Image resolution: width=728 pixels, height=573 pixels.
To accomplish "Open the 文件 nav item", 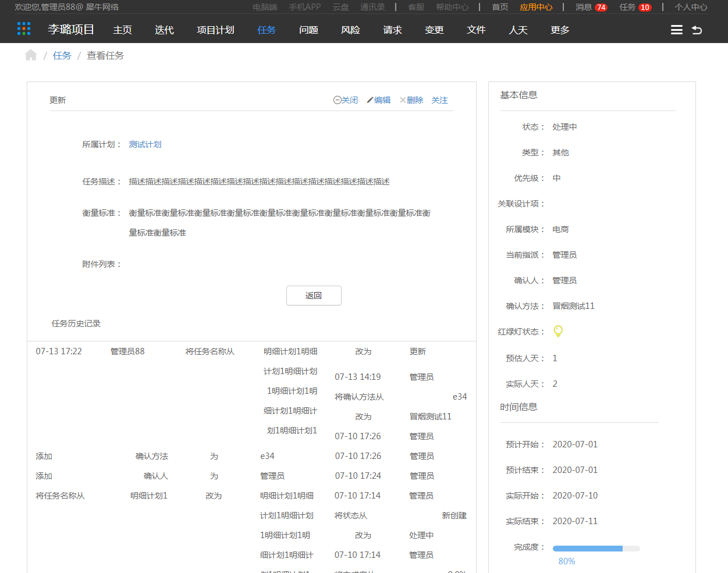I will click(x=476, y=30).
